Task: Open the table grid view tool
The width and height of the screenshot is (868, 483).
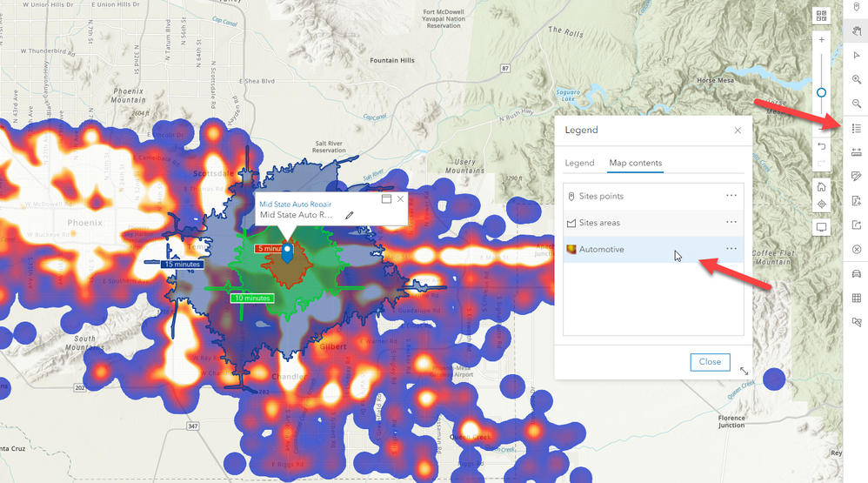Action: 857,298
